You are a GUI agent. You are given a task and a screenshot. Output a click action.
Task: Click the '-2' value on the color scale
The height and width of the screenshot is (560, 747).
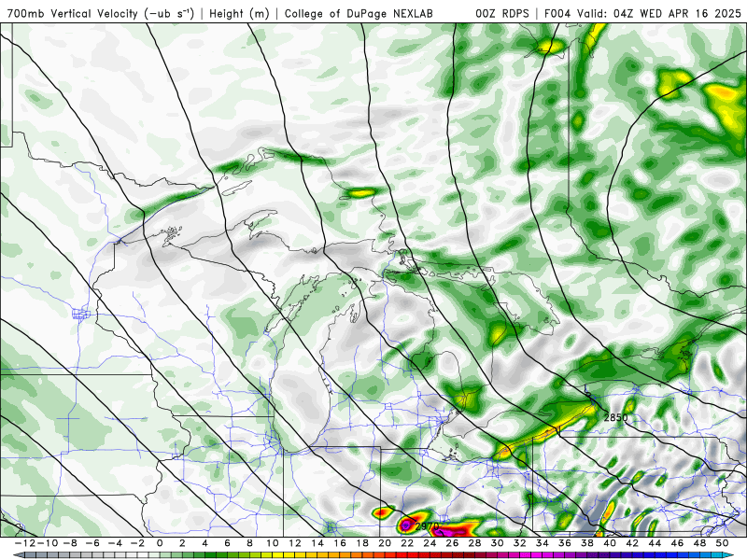click(x=138, y=543)
